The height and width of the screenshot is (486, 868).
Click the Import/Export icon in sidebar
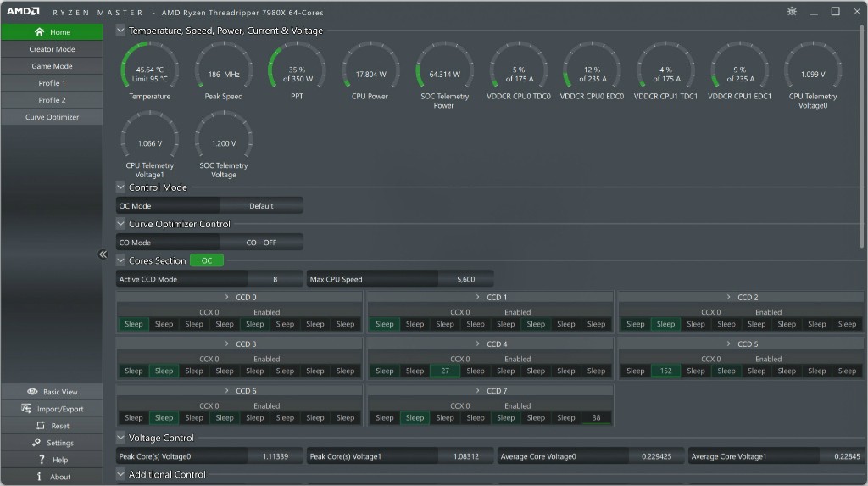(x=25, y=409)
